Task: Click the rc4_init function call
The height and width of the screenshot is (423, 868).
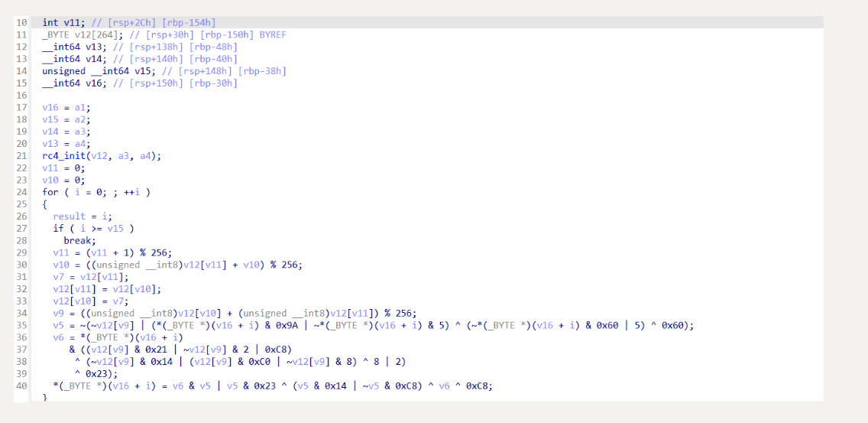Action: click(102, 156)
